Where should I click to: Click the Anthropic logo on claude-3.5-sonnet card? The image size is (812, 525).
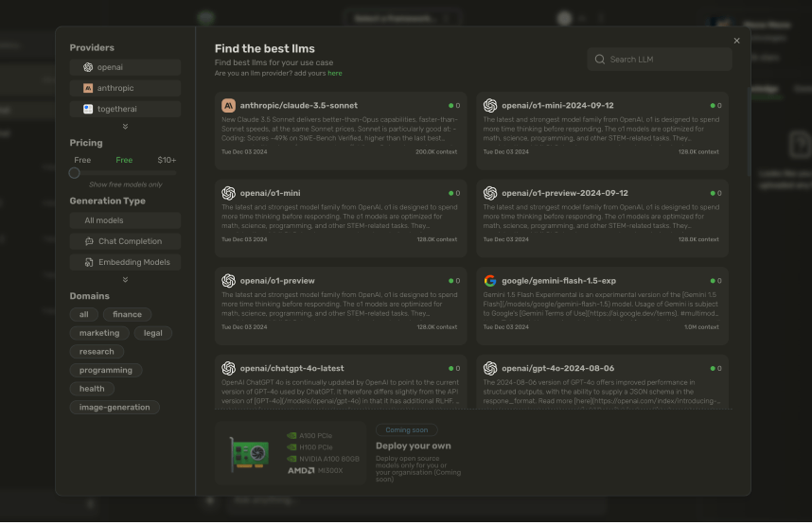(x=228, y=106)
